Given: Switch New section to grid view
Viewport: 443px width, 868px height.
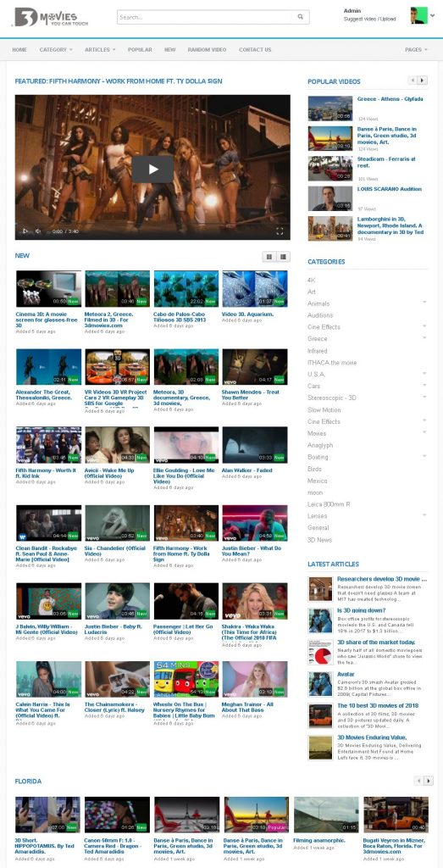Looking at the screenshot, I should click(269, 256).
